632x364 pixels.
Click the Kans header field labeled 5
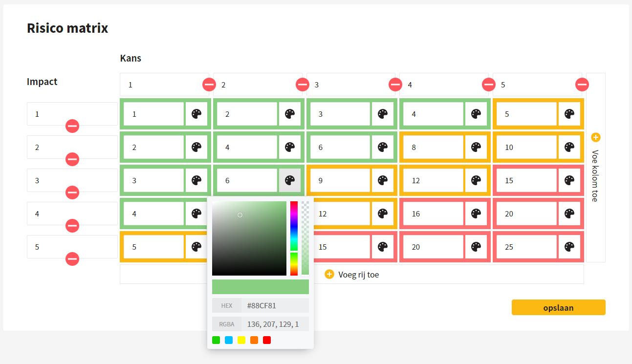[x=537, y=85]
